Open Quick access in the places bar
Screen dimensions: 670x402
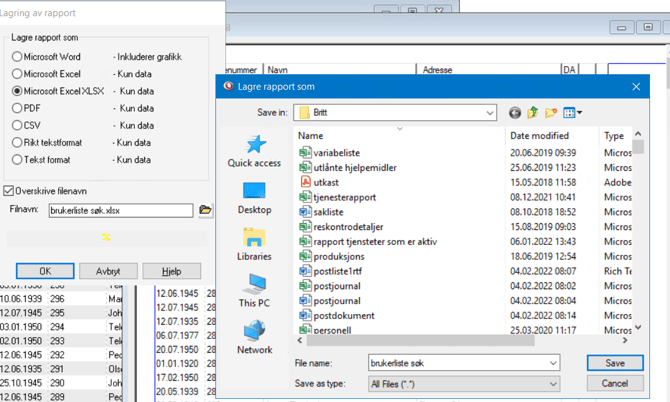click(x=254, y=152)
